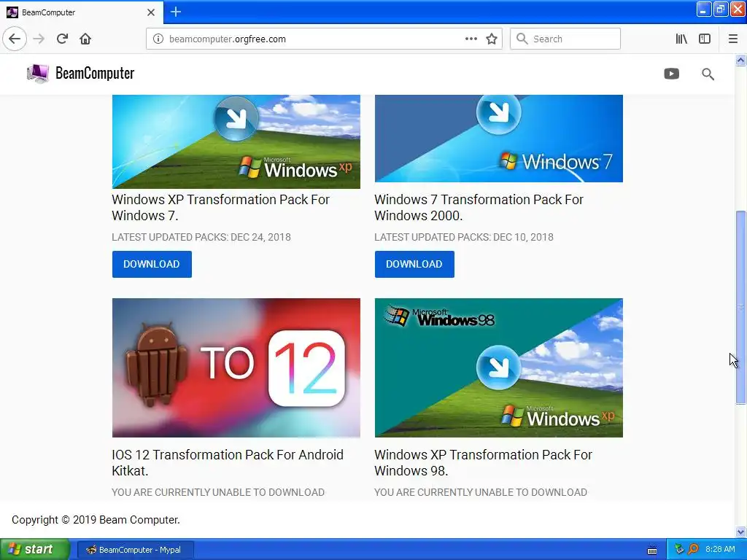Click unable to download note under iOS 12 pack
747x560 pixels.
pyautogui.click(x=218, y=492)
